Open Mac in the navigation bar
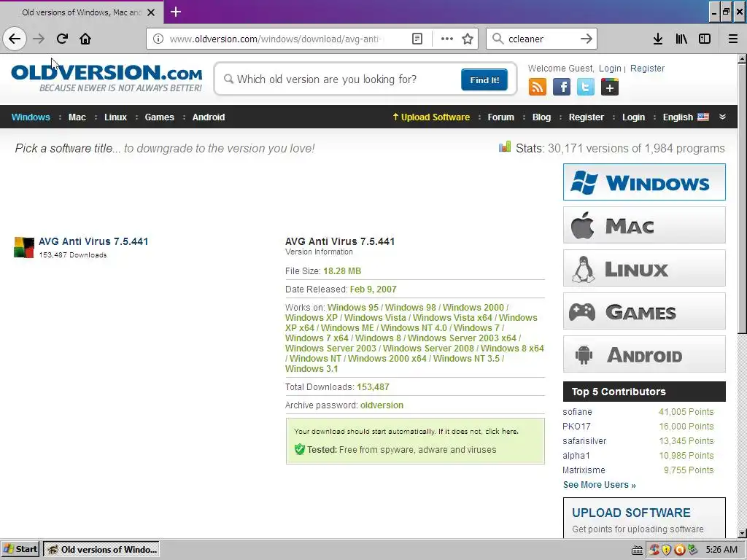747x560 pixels. 77,117
